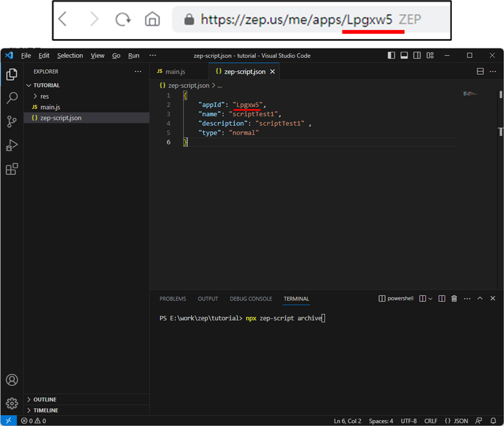The image size is (504, 426).
Task: Toggle bottom panel layout icon
Action: pyautogui.click(x=404, y=55)
